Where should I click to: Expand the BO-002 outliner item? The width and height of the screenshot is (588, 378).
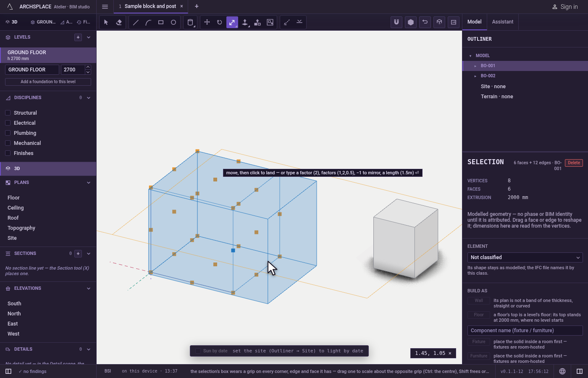(475, 76)
